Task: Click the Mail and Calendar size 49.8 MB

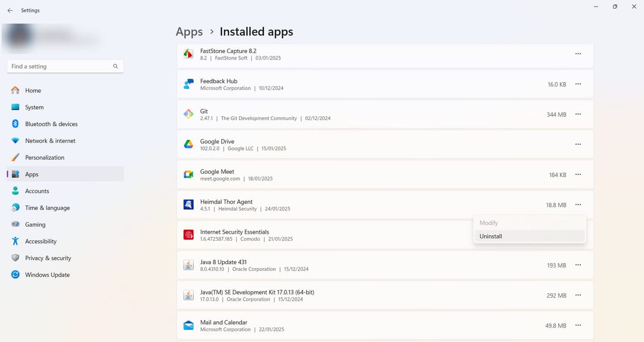Action: (x=555, y=326)
